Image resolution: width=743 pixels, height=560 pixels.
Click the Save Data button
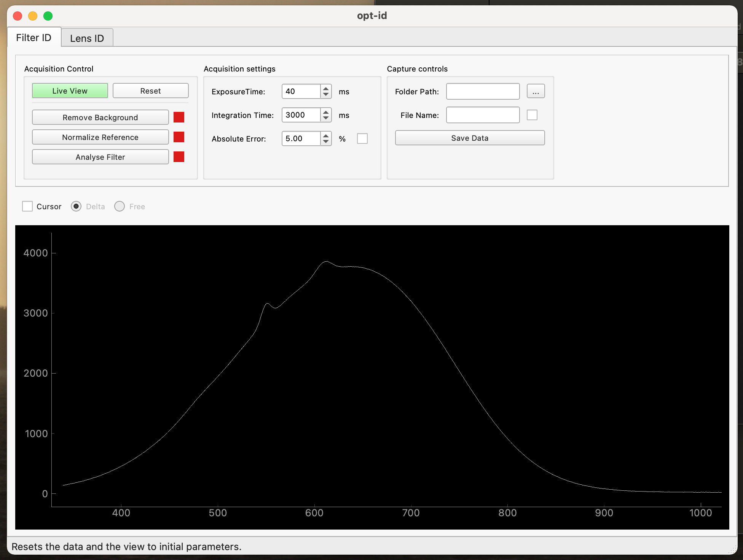pyautogui.click(x=469, y=138)
